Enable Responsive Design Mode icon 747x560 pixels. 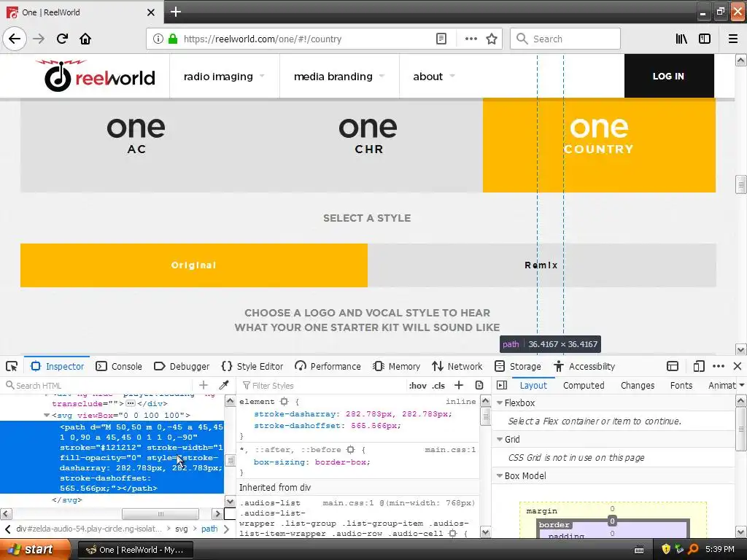tap(698, 366)
